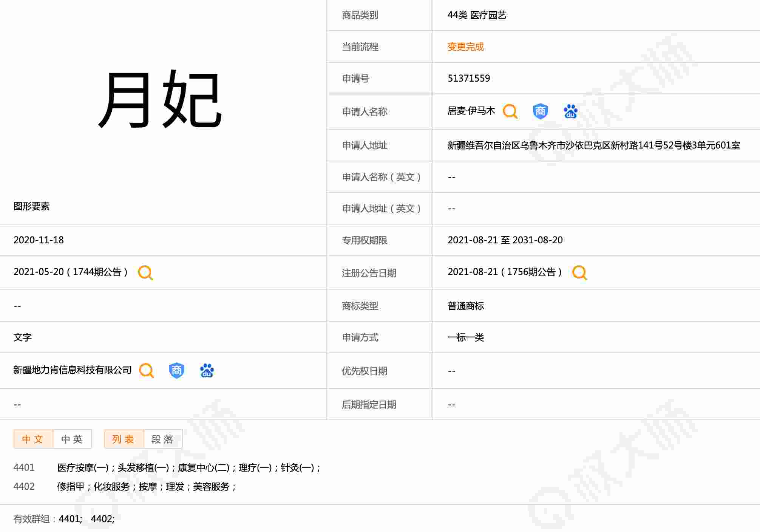Click search icon next to 1756期公告
This screenshot has width=760, height=532.
(579, 272)
